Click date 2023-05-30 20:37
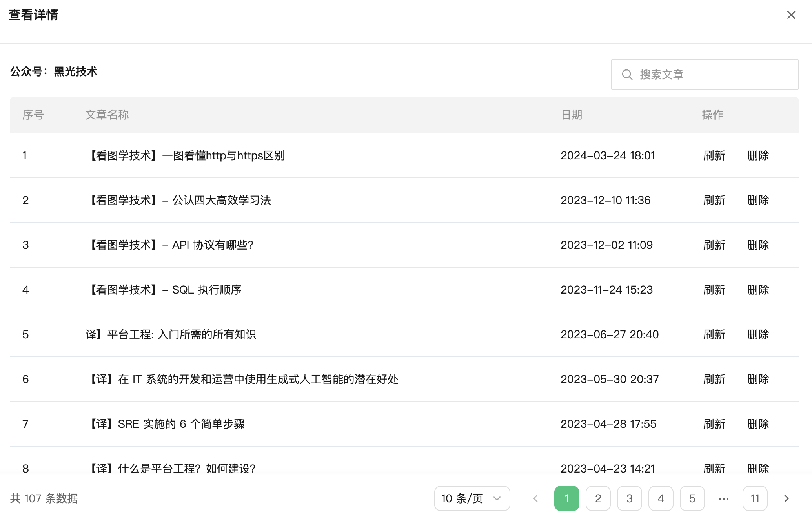This screenshot has width=812, height=522. [x=610, y=379]
